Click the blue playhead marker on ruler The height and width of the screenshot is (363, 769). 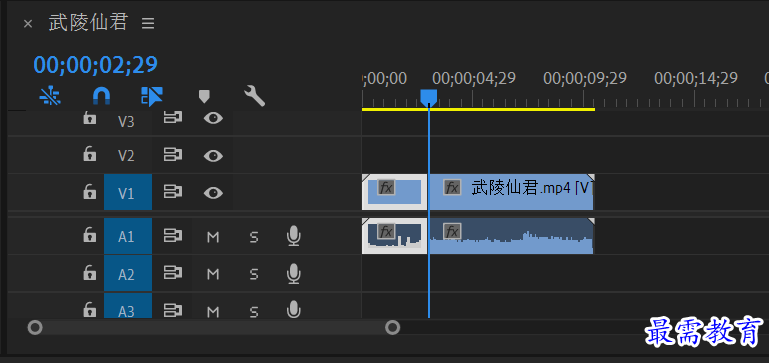pyautogui.click(x=429, y=97)
